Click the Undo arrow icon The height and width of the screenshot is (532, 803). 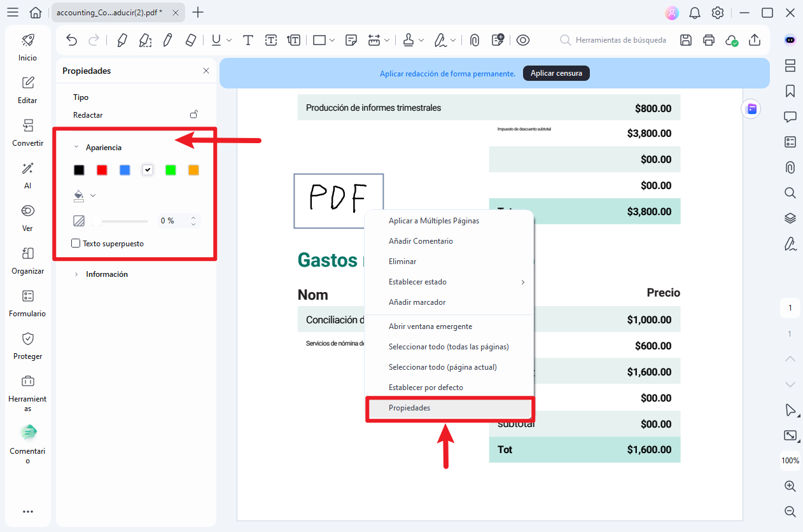coord(72,40)
